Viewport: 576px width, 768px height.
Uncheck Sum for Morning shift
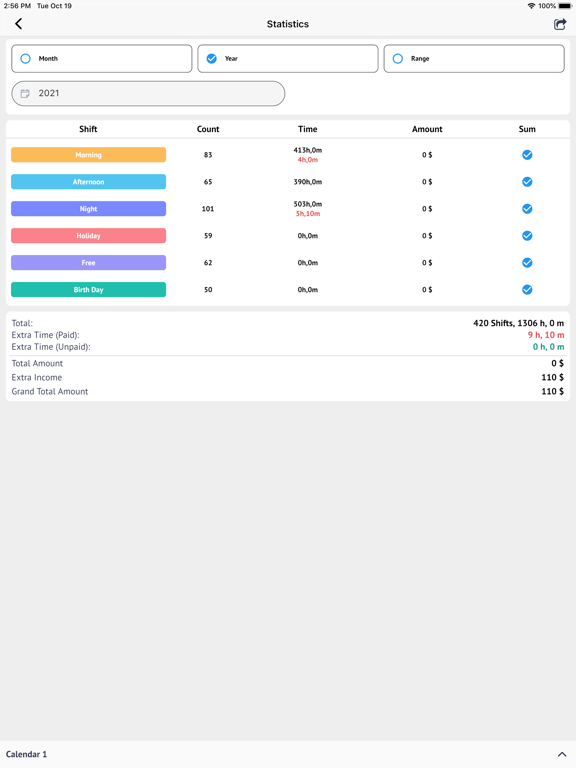tap(527, 155)
